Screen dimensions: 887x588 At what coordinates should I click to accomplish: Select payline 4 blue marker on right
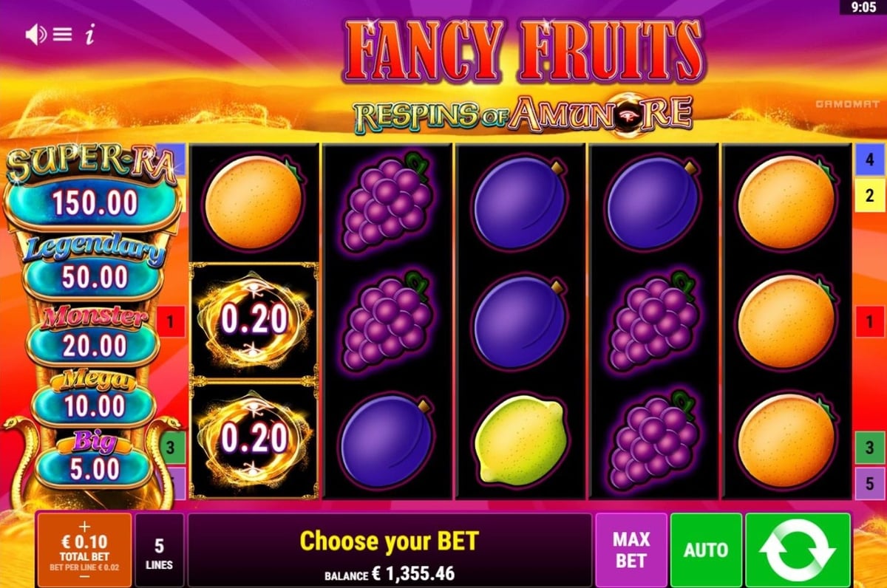870,159
